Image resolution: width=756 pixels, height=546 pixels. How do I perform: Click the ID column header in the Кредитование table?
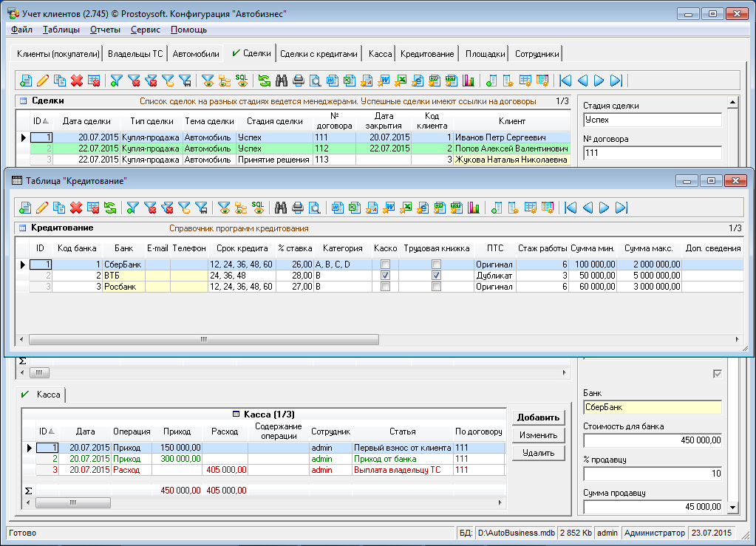point(40,249)
